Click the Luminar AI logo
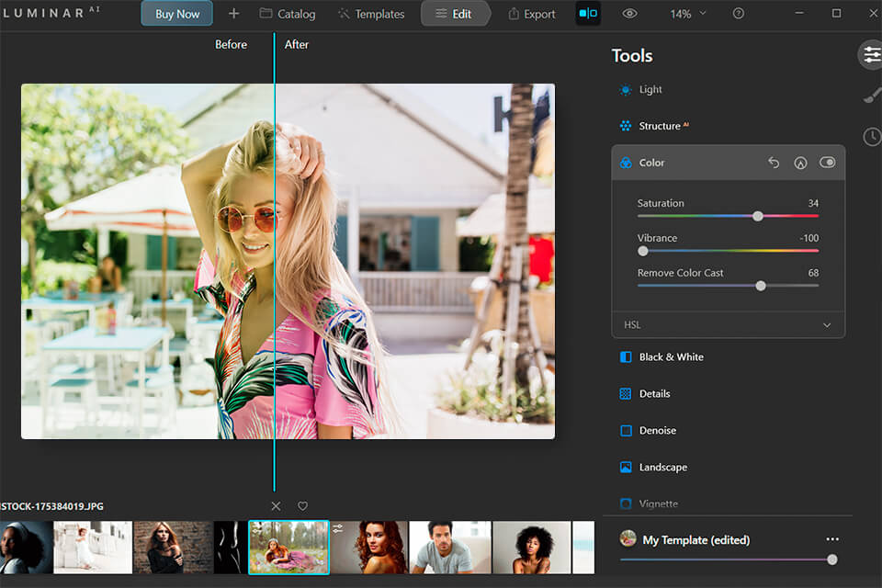882x588 pixels. pos(51,12)
